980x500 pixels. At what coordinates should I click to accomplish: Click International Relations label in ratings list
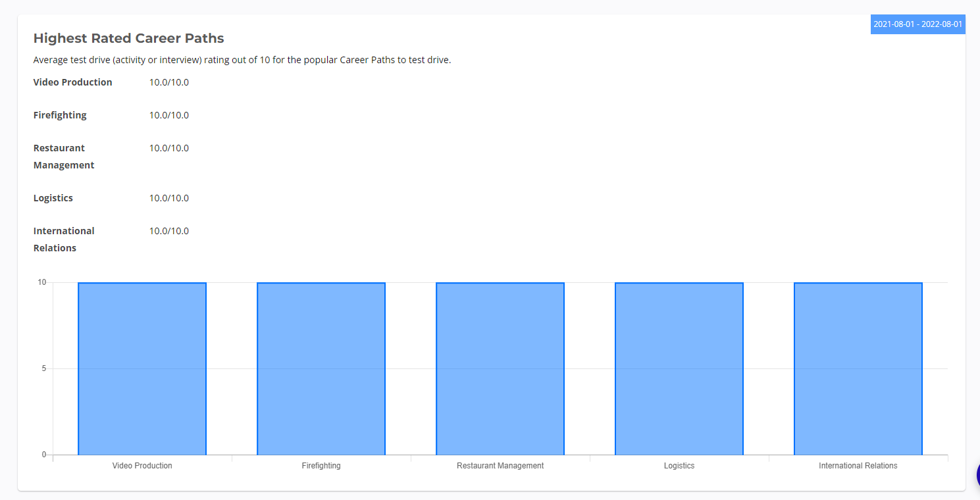pos(64,239)
